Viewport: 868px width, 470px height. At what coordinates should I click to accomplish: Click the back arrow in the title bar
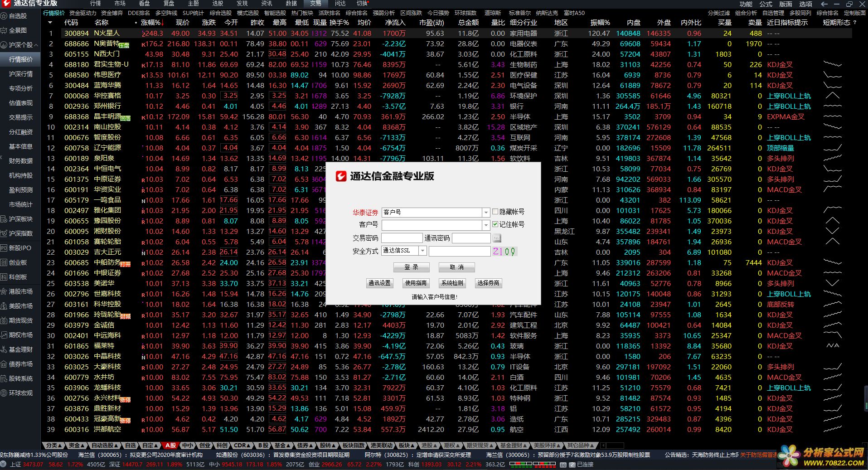click(x=824, y=4)
